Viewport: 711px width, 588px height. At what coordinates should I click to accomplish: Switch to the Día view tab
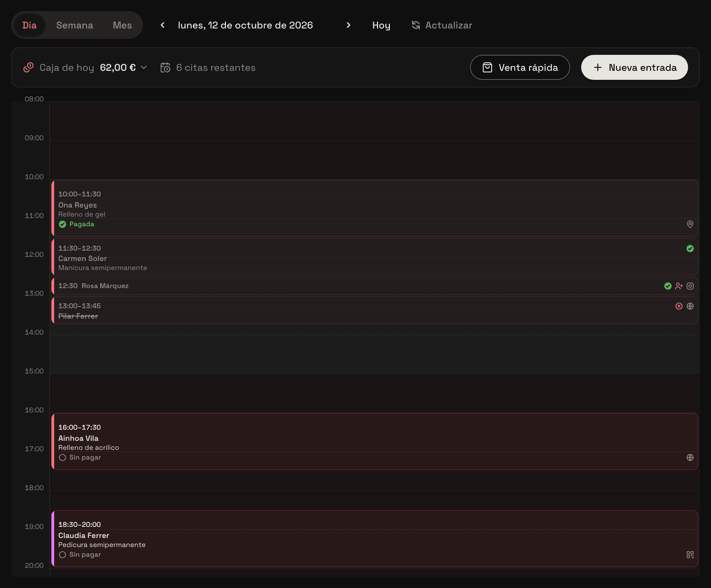30,25
